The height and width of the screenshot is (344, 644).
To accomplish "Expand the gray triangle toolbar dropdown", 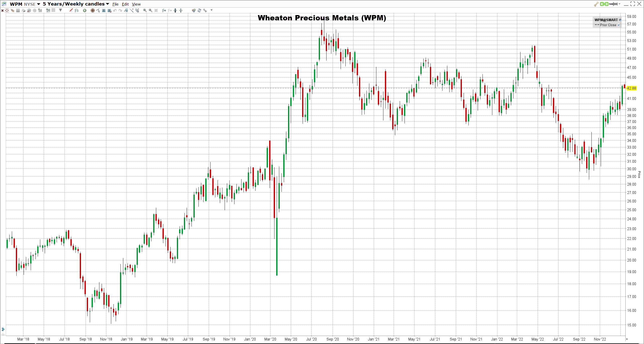I will coord(60,10).
